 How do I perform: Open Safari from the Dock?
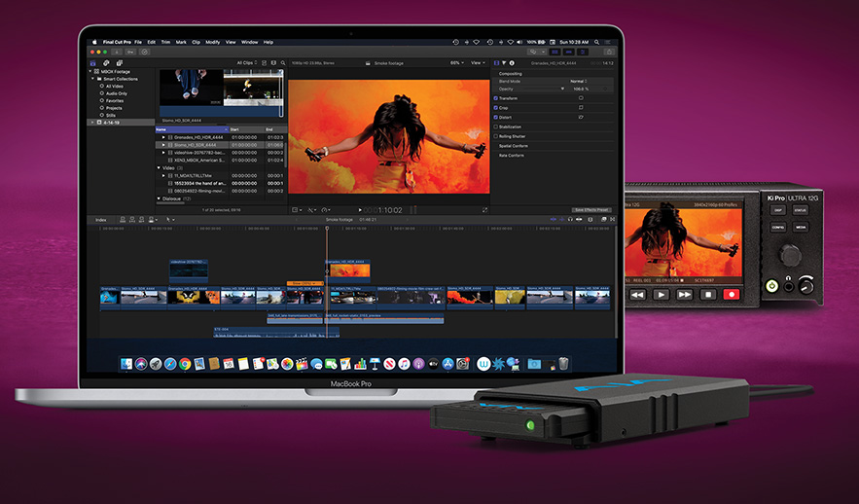tap(170, 364)
